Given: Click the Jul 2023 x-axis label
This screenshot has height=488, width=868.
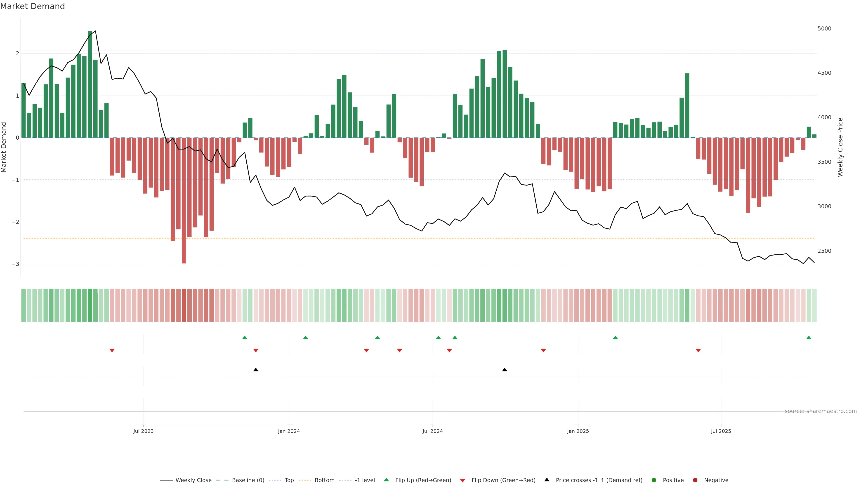Looking at the screenshot, I should point(143,431).
